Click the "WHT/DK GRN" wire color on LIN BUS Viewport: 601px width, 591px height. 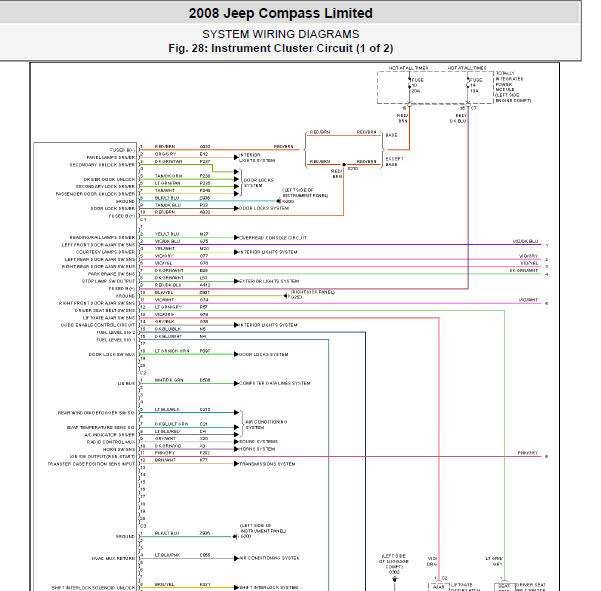pos(169,380)
